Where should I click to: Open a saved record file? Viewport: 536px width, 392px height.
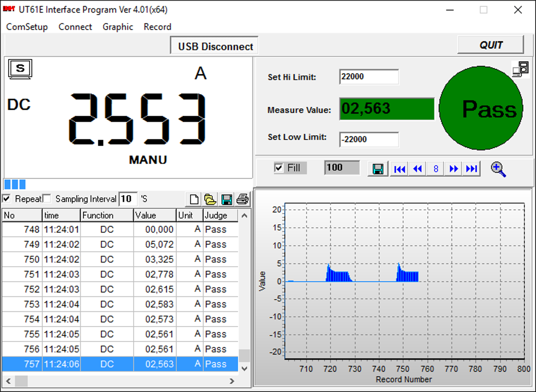click(210, 199)
